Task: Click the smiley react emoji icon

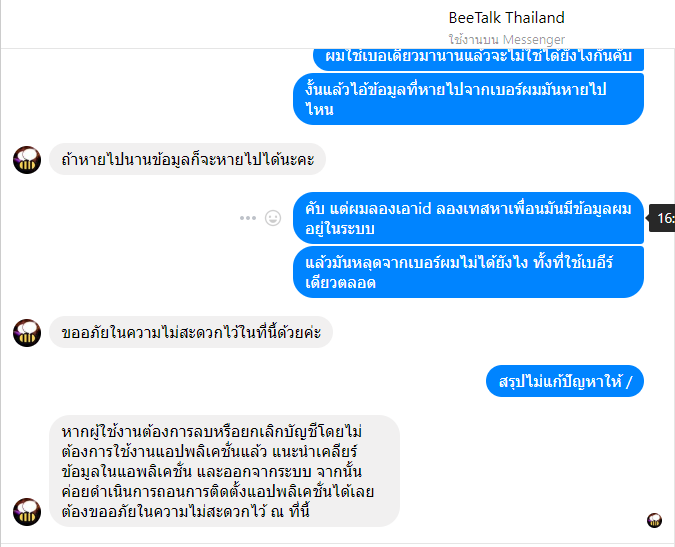Action: 273,218
